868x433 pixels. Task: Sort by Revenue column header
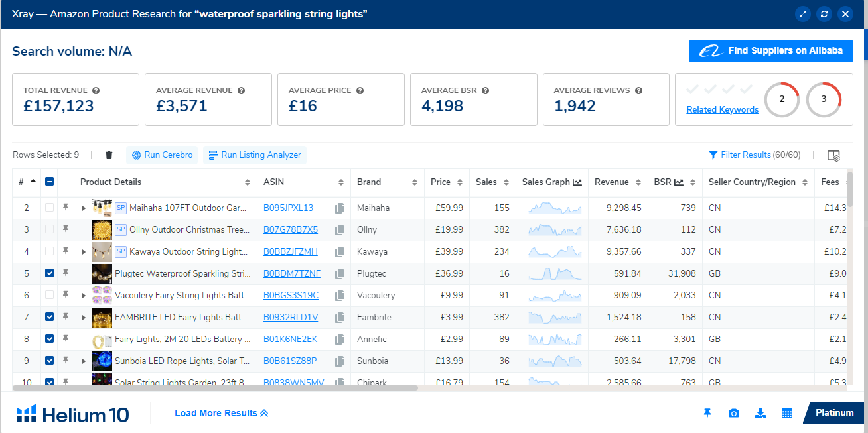618,182
